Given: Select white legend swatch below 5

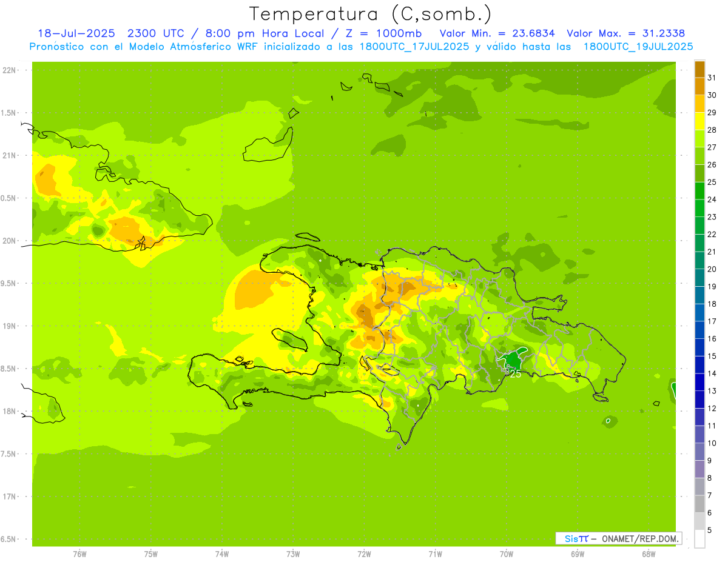Looking at the screenshot, I should [x=699, y=539].
